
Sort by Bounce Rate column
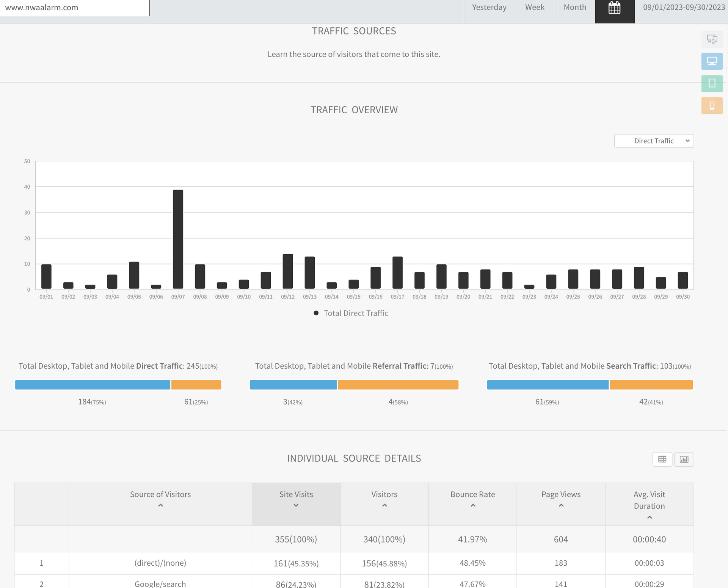pos(472,494)
